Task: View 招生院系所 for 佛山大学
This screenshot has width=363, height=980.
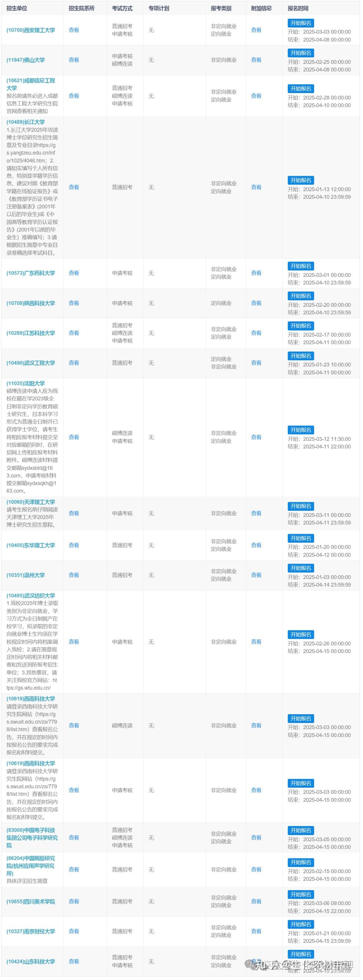Action: tap(74, 60)
